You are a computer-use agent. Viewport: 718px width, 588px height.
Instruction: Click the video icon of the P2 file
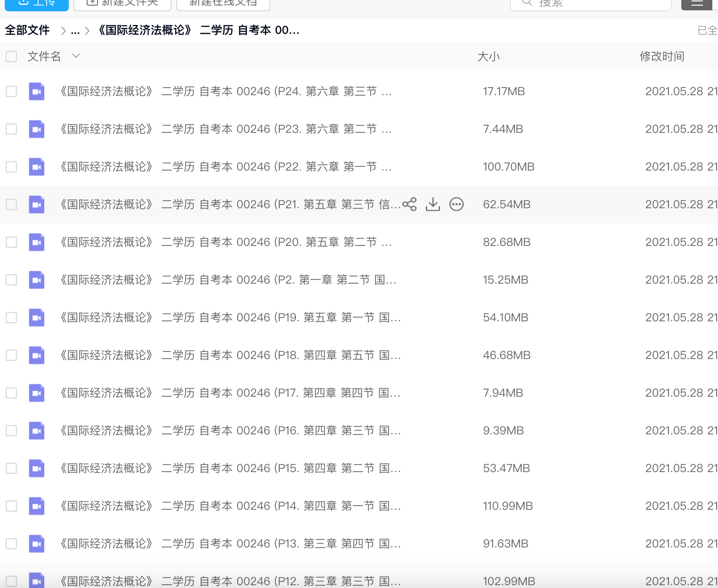pos(37,280)
